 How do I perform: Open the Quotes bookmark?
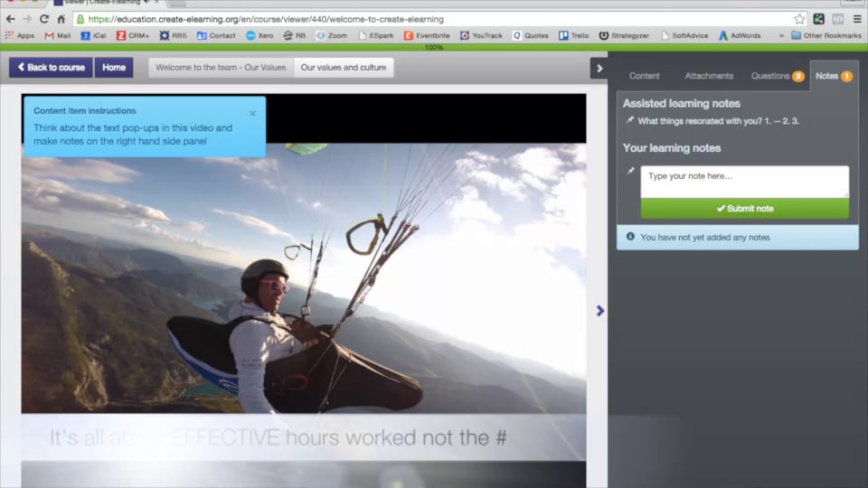[531, 35]
